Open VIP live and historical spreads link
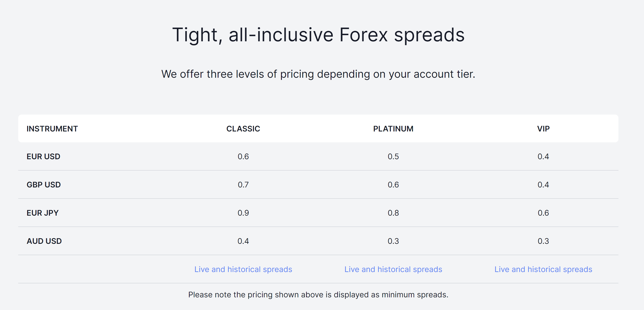Screen dimensions: 644x310 pos(543,269)
